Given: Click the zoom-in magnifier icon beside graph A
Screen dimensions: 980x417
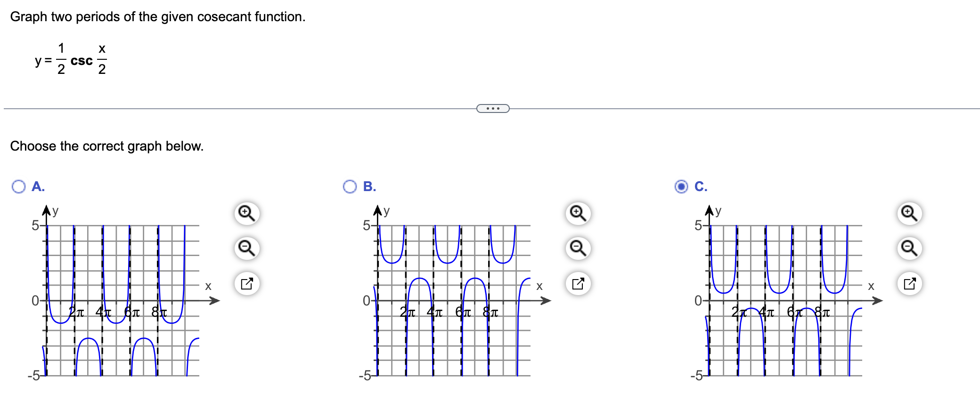Looking at the screenshot, I should [x=247, y=213].
